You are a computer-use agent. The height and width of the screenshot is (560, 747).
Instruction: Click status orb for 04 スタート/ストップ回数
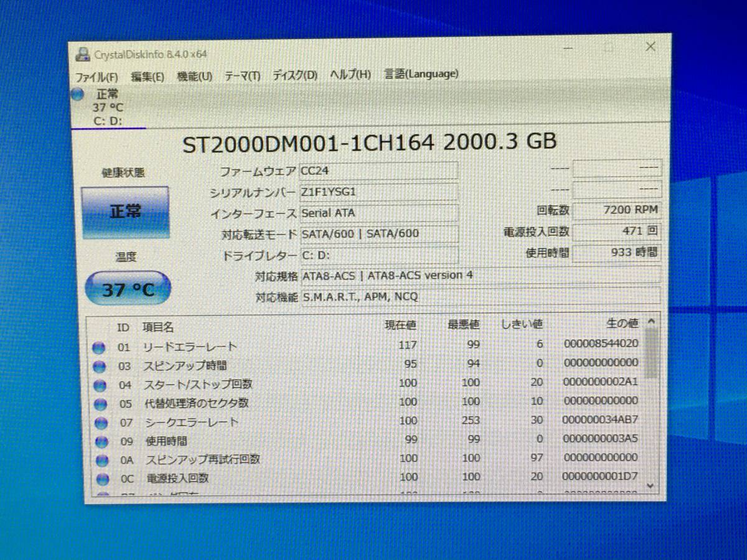99,386
